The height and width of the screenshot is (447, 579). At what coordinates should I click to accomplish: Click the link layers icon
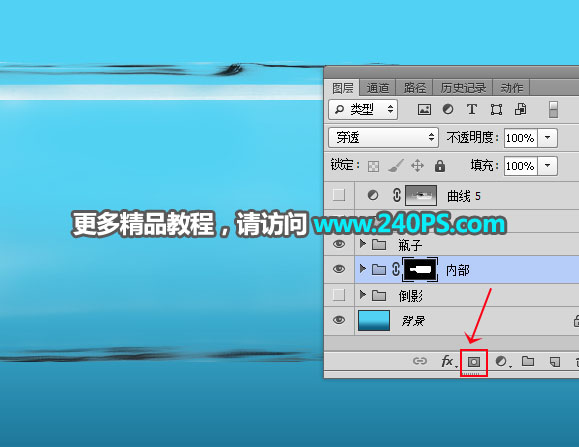[x=420, y=361]
